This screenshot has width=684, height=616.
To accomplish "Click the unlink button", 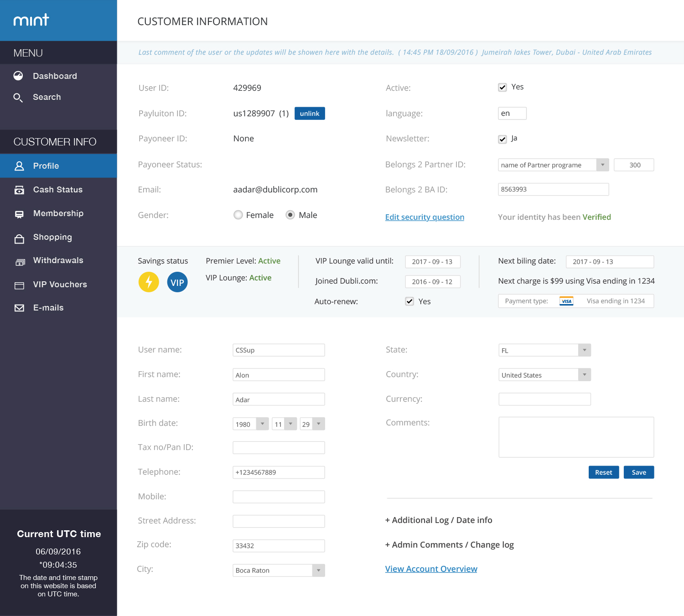I will click(x=310, y=114).
